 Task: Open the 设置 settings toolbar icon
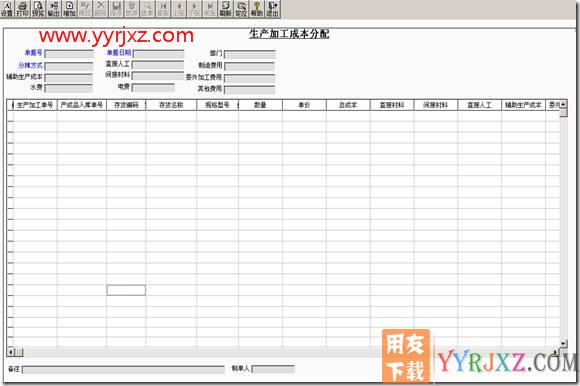(7, 9)
